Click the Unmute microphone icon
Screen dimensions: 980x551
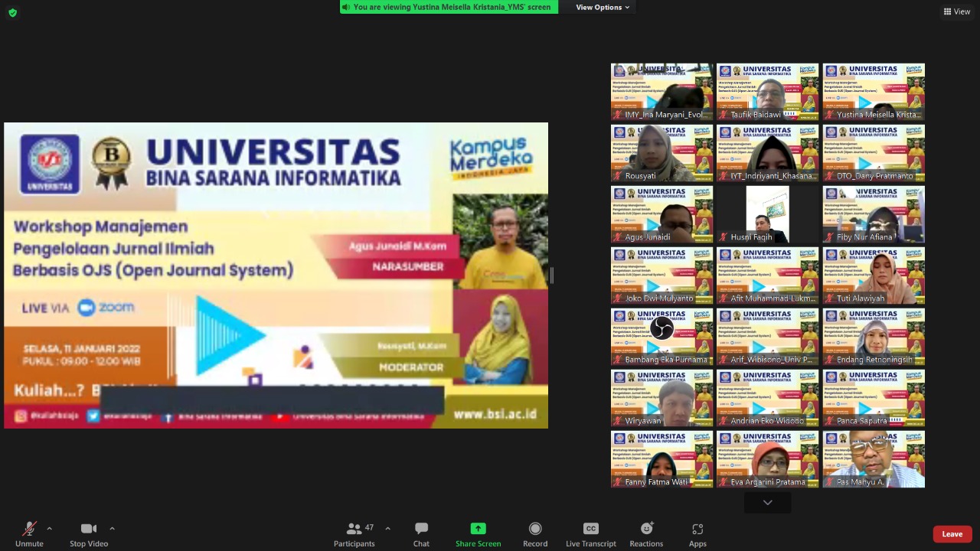point(29,529)
